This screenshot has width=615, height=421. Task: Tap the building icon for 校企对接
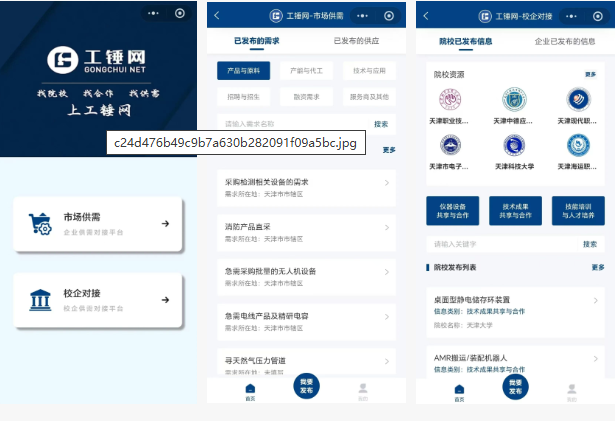[42, 300]
